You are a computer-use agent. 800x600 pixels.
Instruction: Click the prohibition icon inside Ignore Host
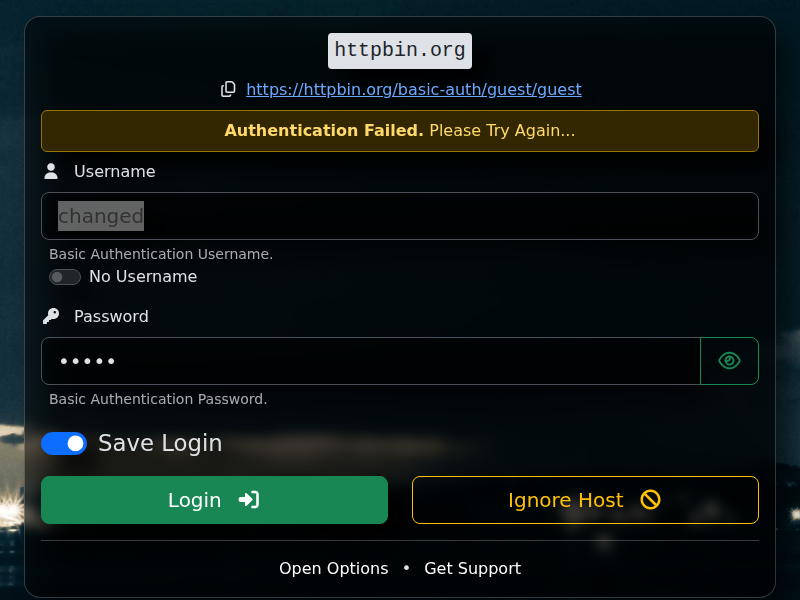point(650,500)
